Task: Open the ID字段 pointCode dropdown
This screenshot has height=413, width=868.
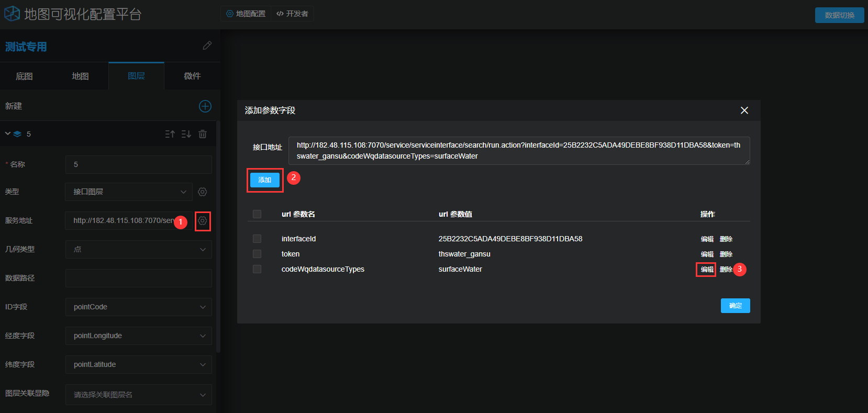Action: tap(139, 307)
